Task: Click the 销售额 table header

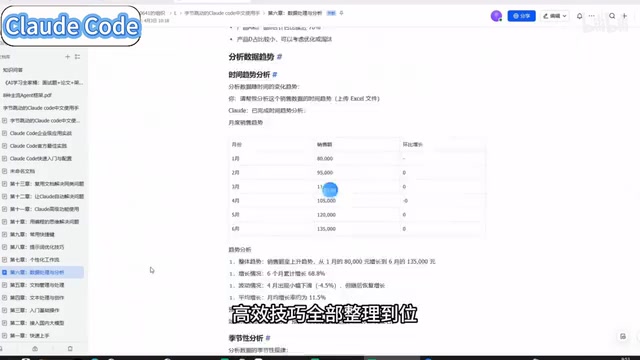Action: click(324, 144)
